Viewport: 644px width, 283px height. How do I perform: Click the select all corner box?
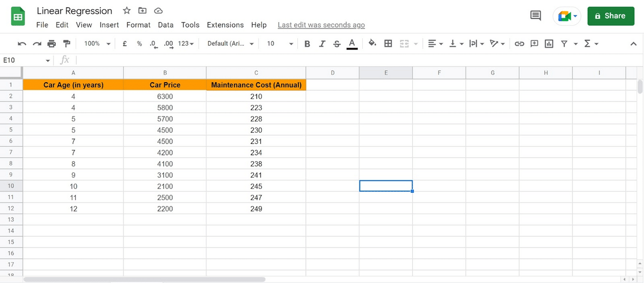coord(11,73)
